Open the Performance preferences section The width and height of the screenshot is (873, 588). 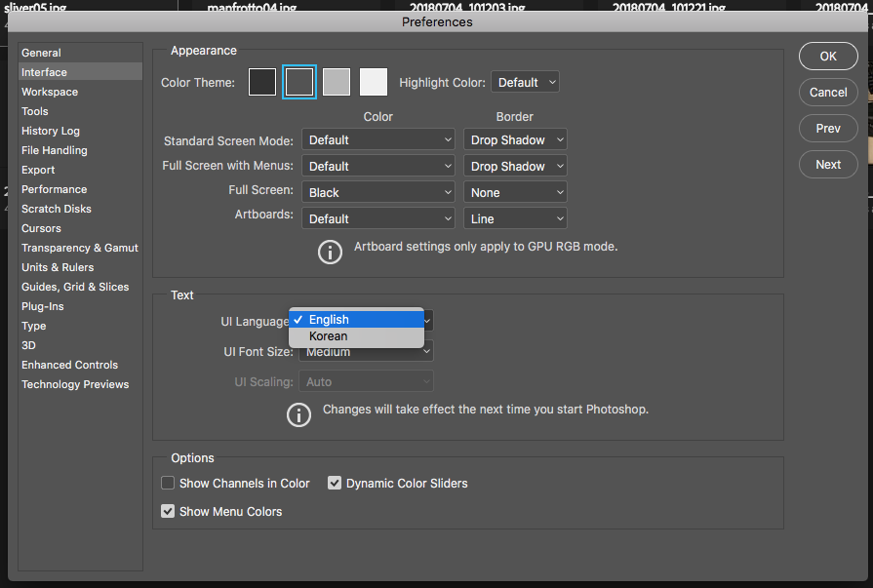pos(55,189)
